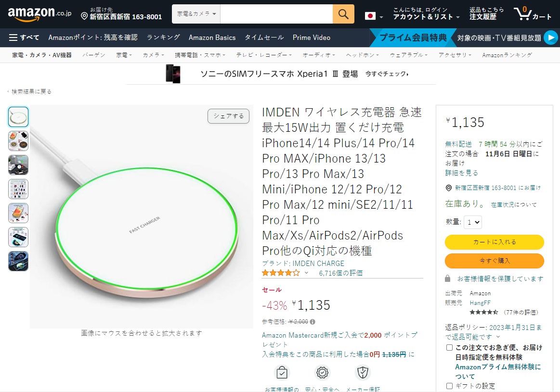This screenshot has height=392, width=560.
Task: Check the お急ぎ便・お届け日時指定便 free trial checkbox
Action: [449, 348]
